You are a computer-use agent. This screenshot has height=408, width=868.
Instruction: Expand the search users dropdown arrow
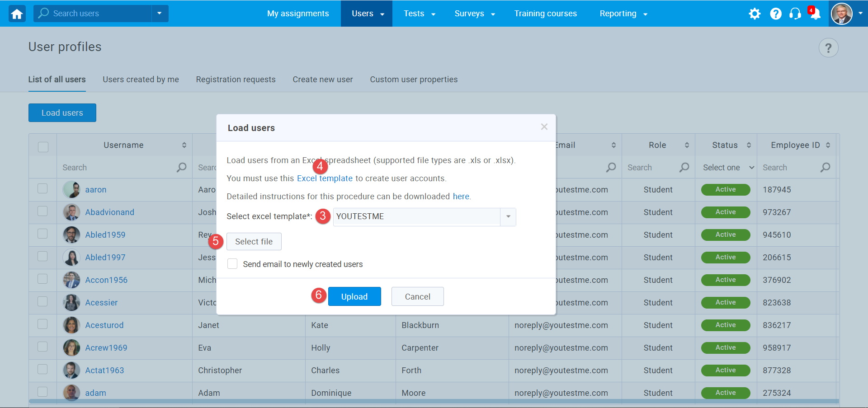coord(159,14)
